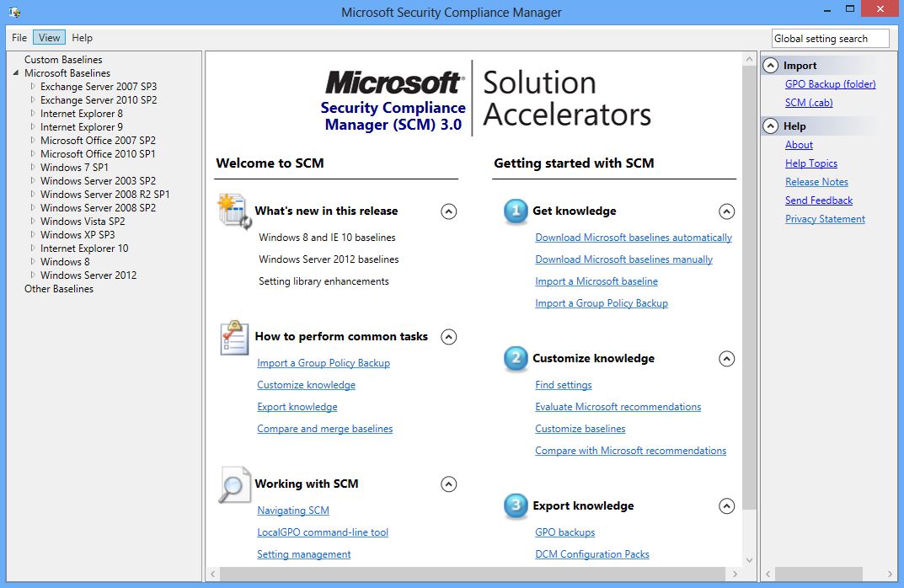Click the center pane horizontal scrollbar thumb
Viewport: 904px width, 588px height.
coord(472,574)
